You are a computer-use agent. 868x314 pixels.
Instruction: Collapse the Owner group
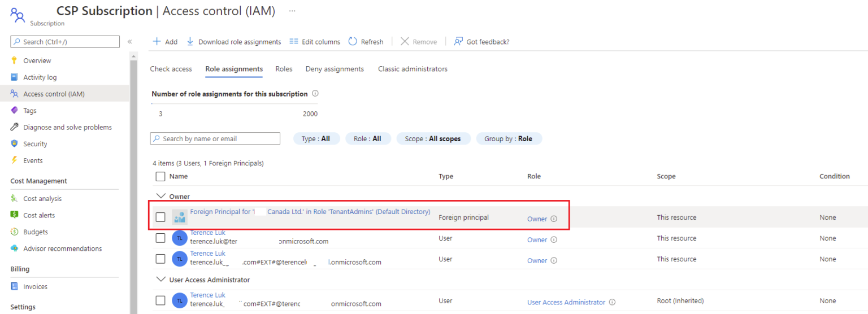160,197
